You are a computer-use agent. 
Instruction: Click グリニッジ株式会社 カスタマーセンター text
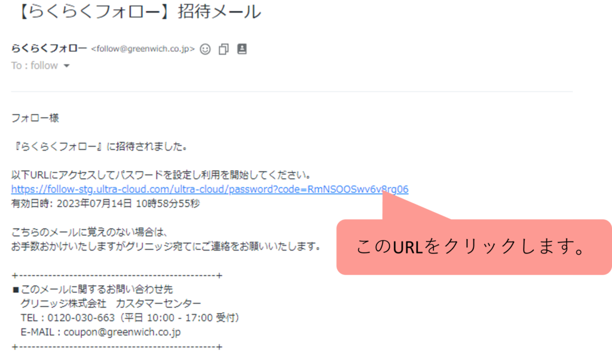111,304
